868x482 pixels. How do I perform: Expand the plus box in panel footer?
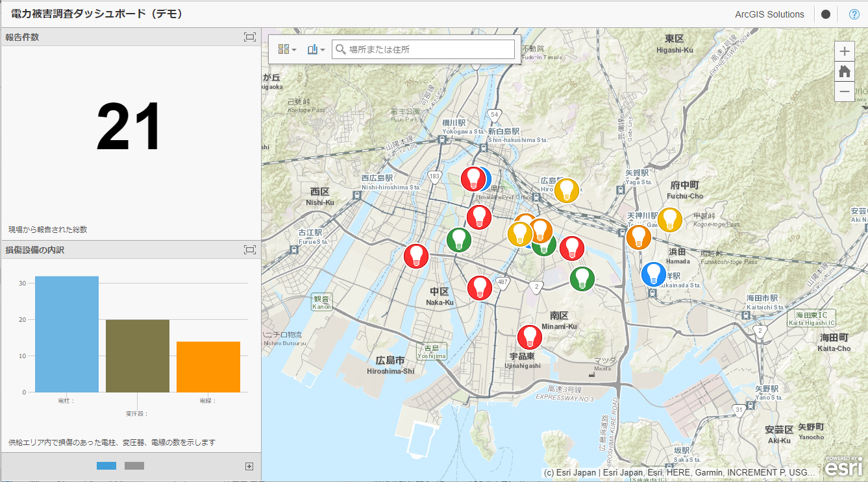pos(249,466)
